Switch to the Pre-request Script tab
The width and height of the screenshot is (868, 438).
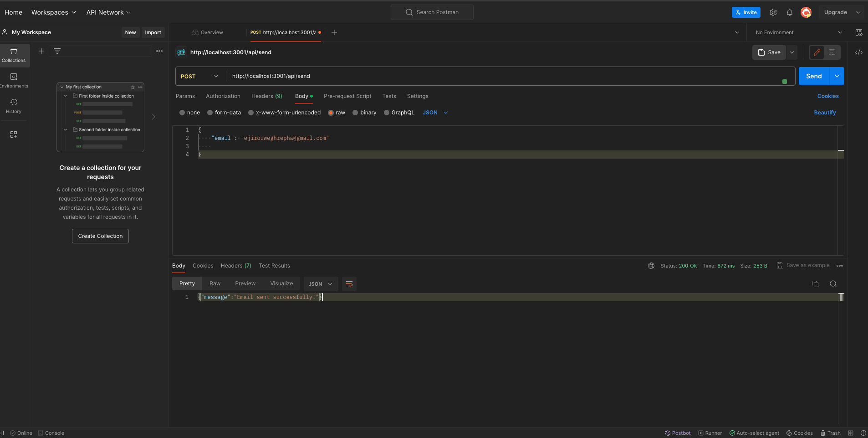pos(347,96)
